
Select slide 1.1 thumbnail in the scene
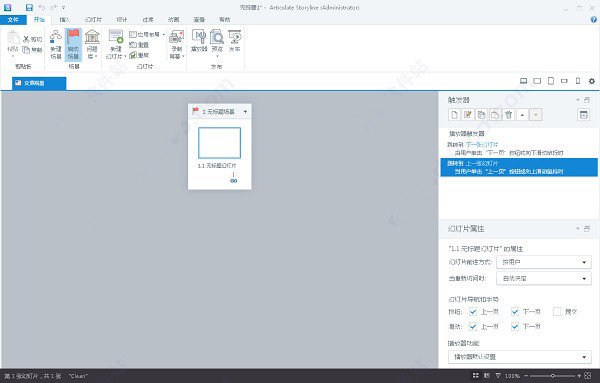pyautogui.click(x=219, y=143)
